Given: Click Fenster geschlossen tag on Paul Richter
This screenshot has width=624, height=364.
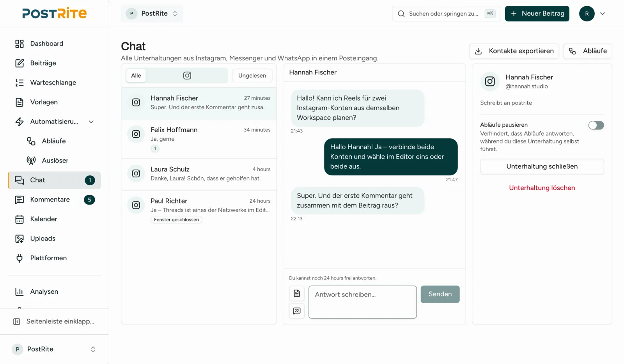Looking at the screenshot, I should 176,220.
